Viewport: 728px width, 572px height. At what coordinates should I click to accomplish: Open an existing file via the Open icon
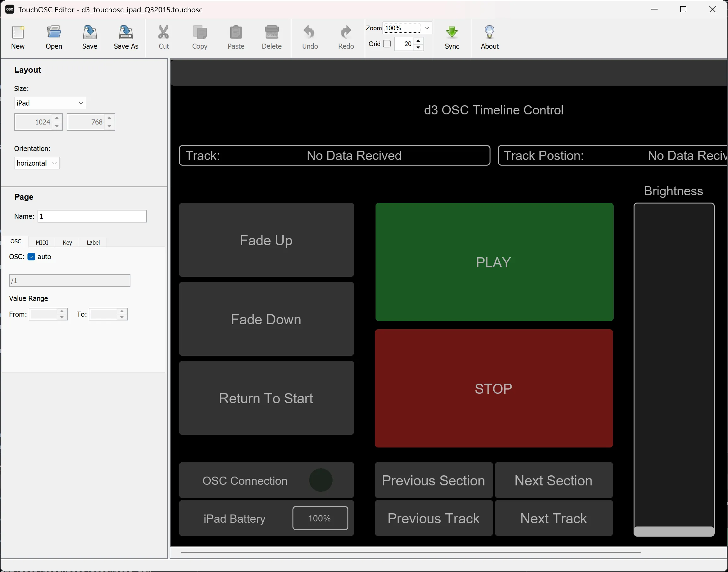pos(54,37)
